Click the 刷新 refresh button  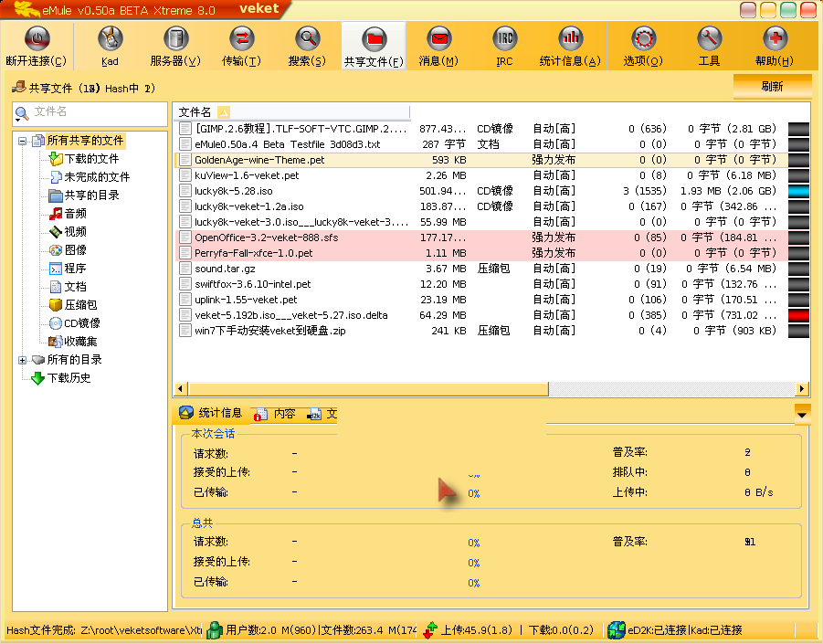coord(772,87)
